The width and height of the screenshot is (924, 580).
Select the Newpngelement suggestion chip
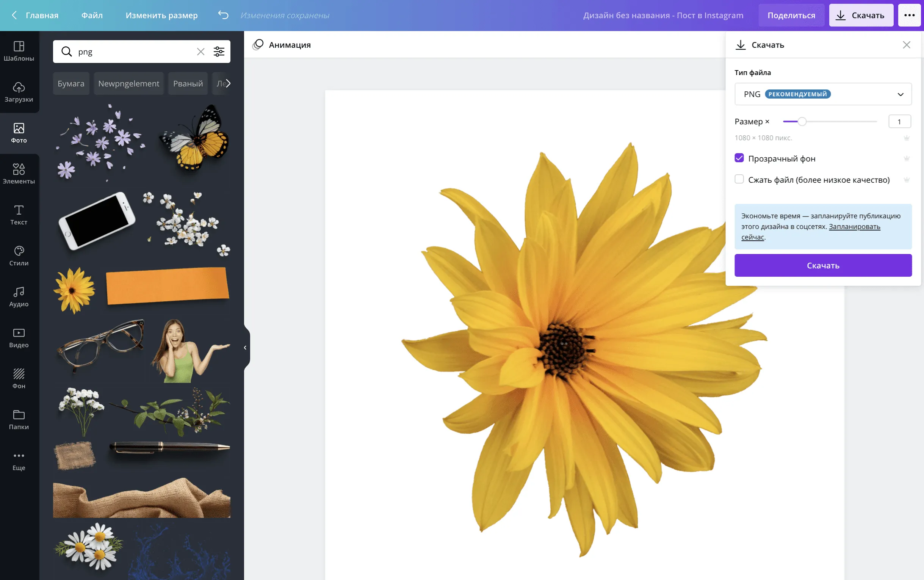tap(128, 83)
